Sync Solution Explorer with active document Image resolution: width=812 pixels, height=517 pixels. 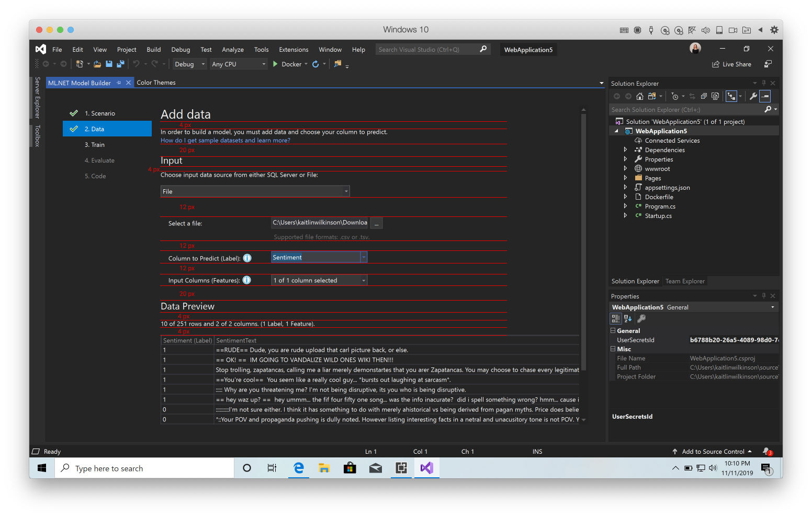pos(692,96)
